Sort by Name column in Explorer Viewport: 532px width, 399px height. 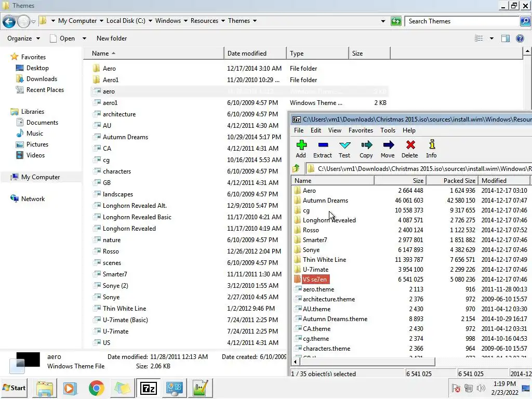coord(154,54)
